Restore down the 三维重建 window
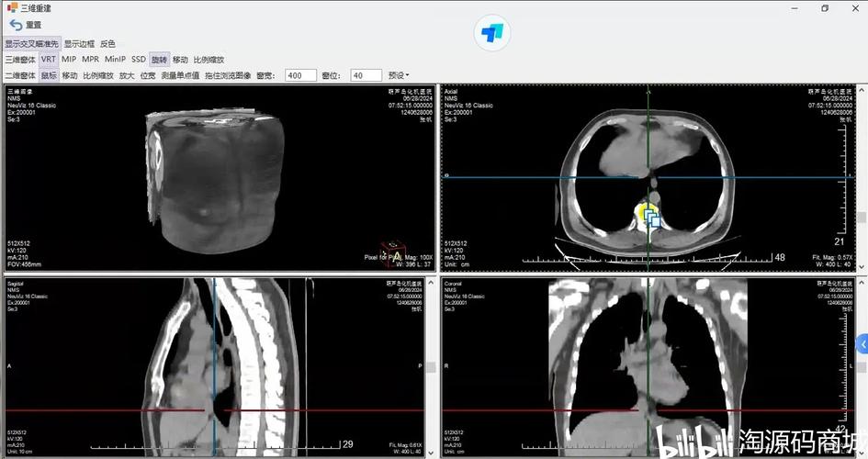The image size is (868, 459). 825,8
